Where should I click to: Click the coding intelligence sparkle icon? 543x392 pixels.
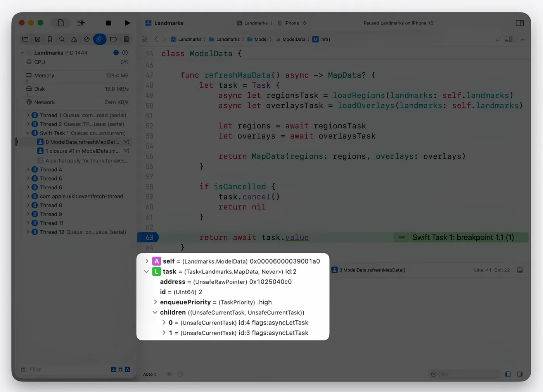click(81, 23)
